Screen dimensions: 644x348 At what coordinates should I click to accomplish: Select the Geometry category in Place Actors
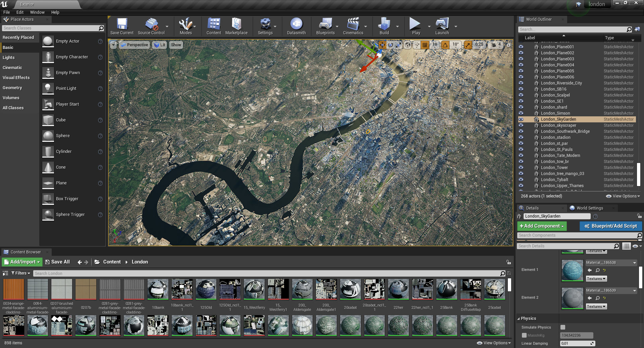click(x=12, y=88)
